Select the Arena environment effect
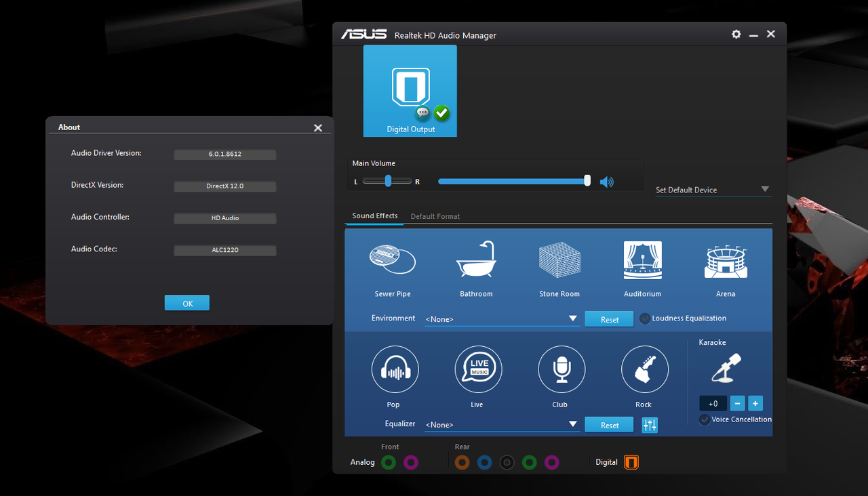868x496 pixels. coord(726,262)
